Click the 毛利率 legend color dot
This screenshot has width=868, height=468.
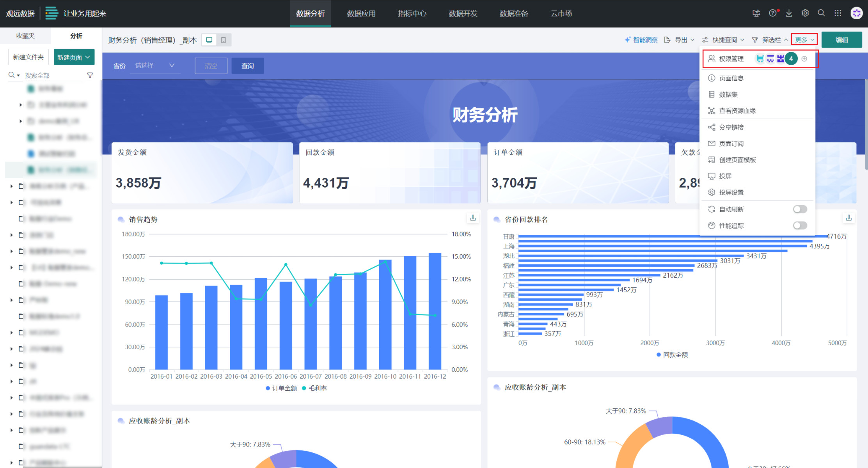304,388
